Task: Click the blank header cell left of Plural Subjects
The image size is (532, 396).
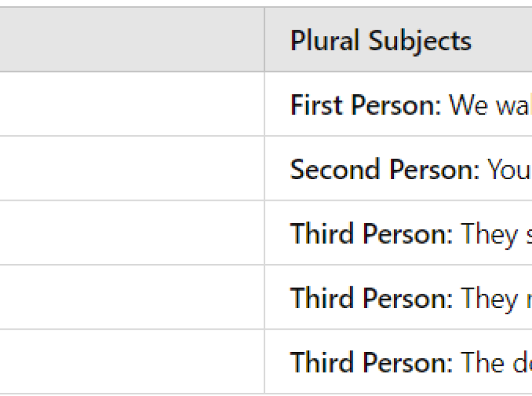Action: [131, 40]
